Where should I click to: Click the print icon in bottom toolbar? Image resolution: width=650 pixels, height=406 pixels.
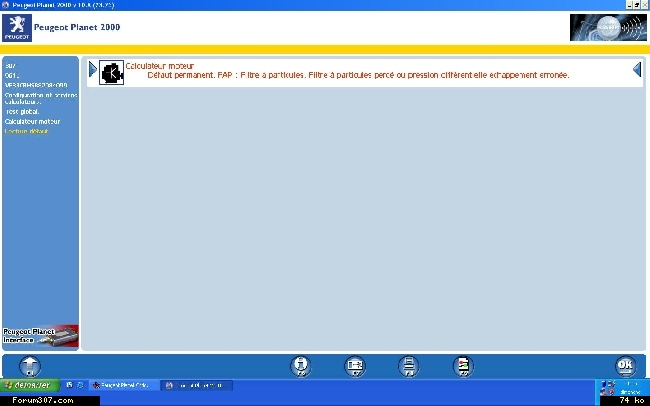click(x=407, y=365)
